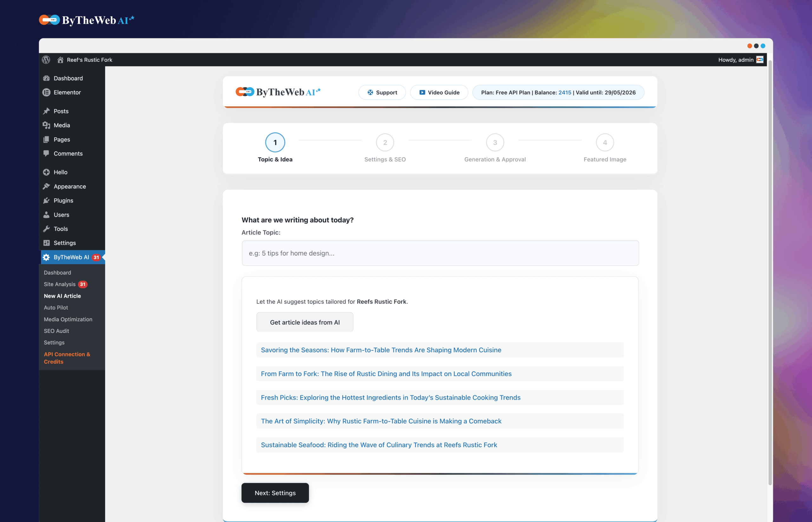Image resolution: width=812 pixels, height=522 pixels.
Task: Click the Comments bubble icon
Action: click(46, 153)
